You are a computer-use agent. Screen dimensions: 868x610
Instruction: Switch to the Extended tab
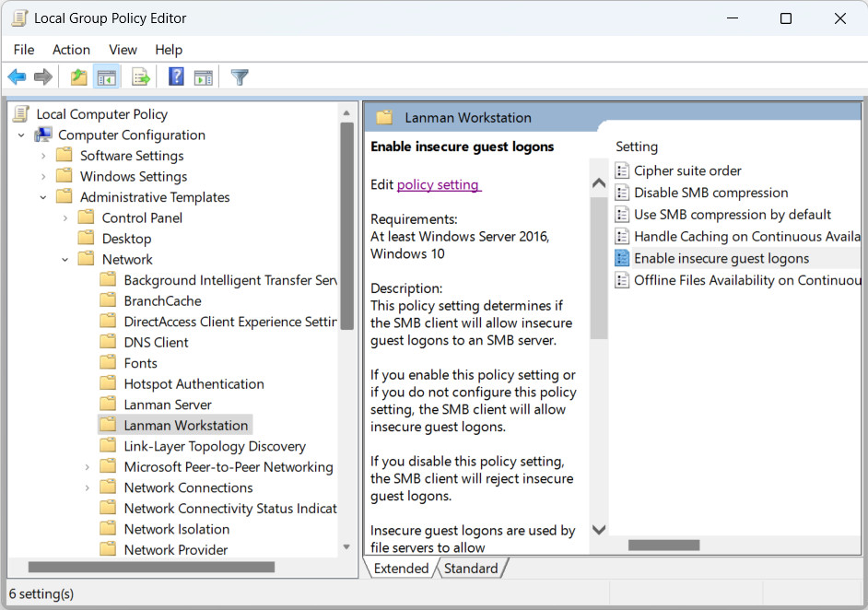pyautogui.click(x=402, y=569)
